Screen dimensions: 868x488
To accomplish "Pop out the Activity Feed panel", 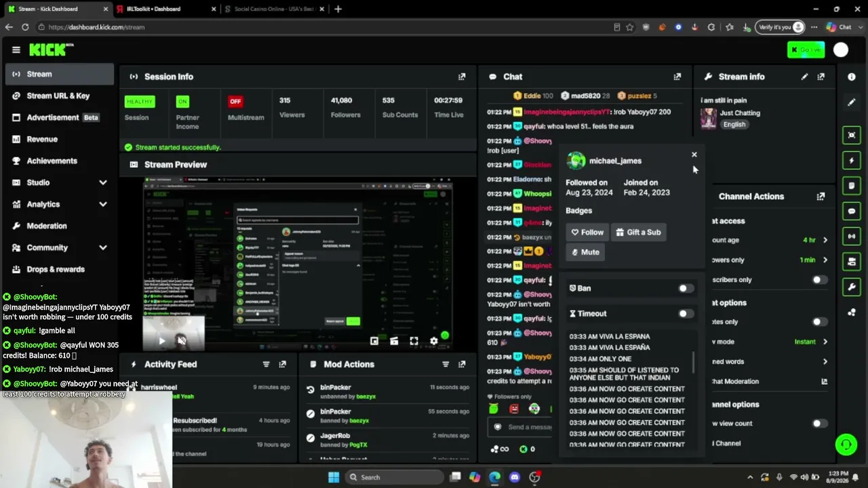I will [x=282, y=364].
